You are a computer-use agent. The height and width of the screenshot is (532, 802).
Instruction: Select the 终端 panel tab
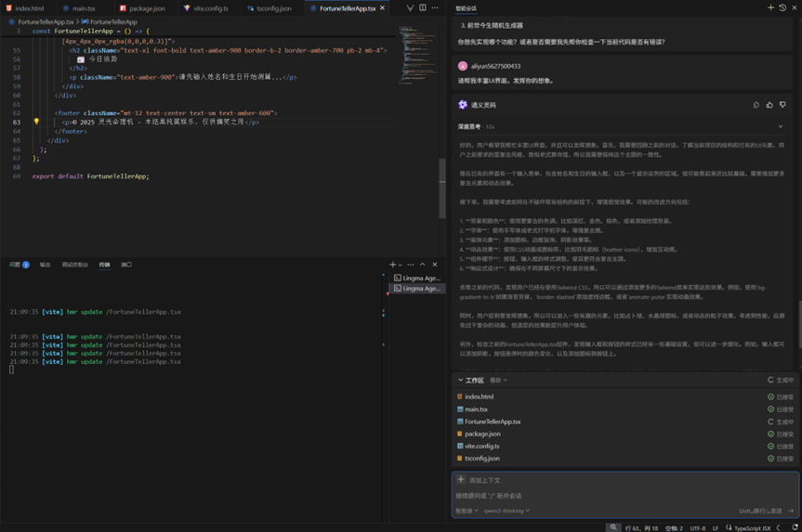point(104,265)
